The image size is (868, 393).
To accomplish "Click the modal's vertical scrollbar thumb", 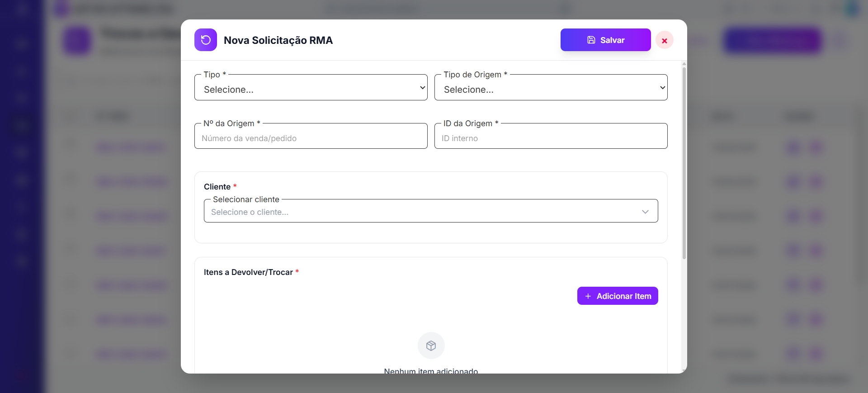I will 684,163.
